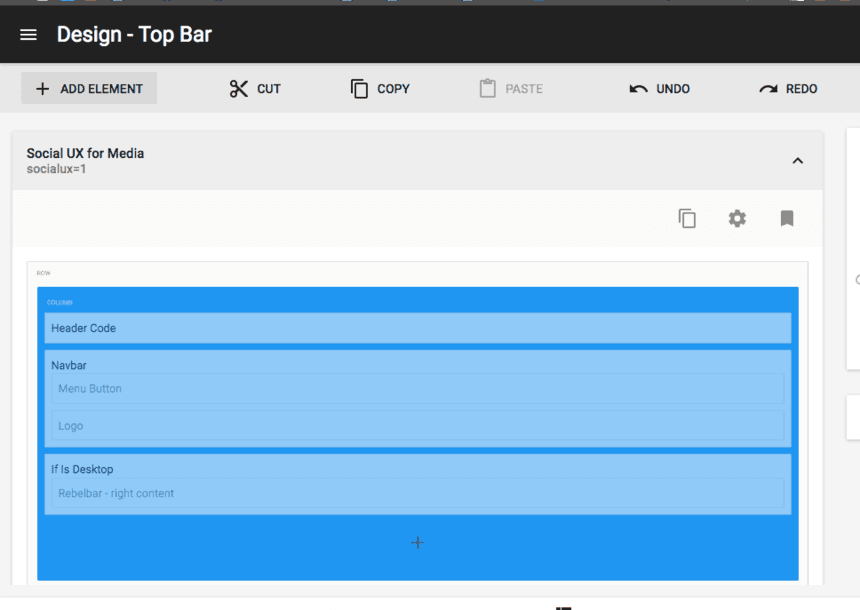Undo the last change
The height and width of the screenshot is (610, 860).
[x=659, y=89]
